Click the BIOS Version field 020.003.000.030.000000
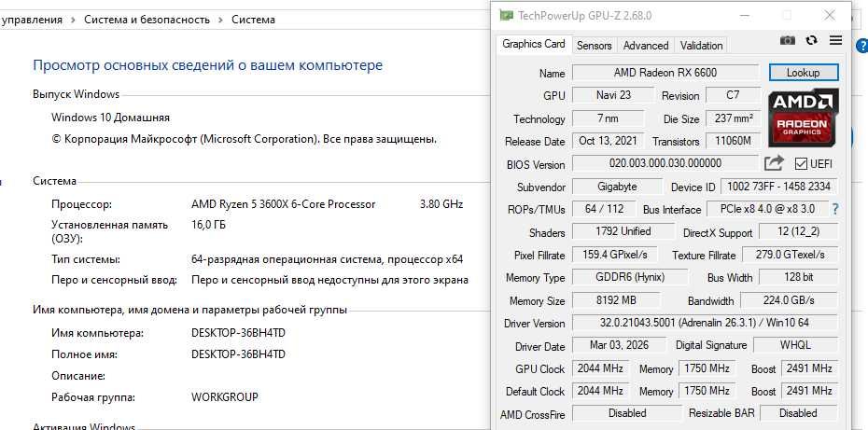This screenshot has height=430, width=868. pos(665,162)
